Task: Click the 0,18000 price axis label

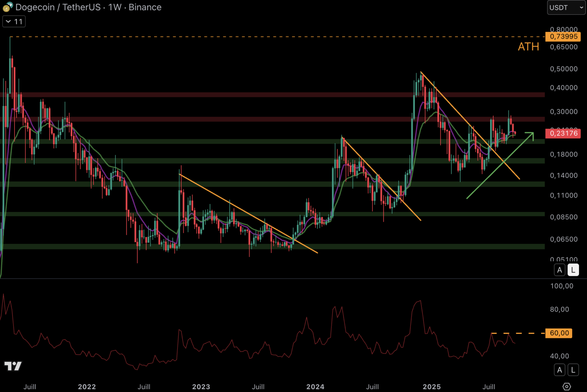Action: 564,155
